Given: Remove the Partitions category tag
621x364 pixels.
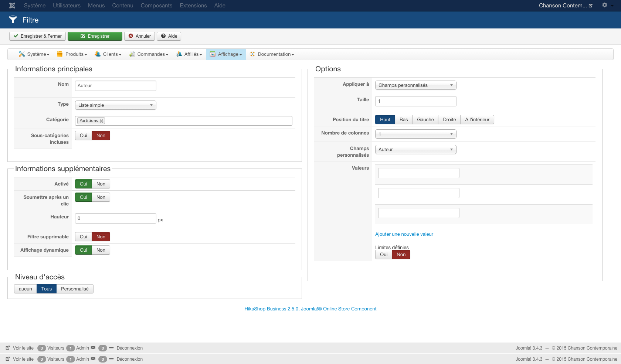Looking at the screenshot, I should [x=101, y=121].
